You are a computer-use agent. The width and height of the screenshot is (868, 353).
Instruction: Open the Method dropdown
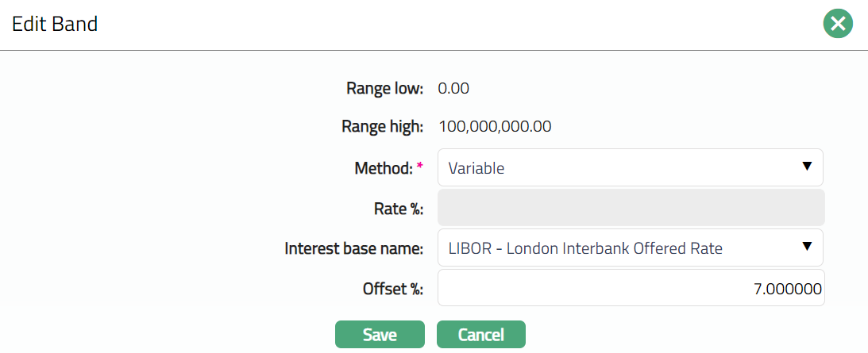tap(619, 168)
